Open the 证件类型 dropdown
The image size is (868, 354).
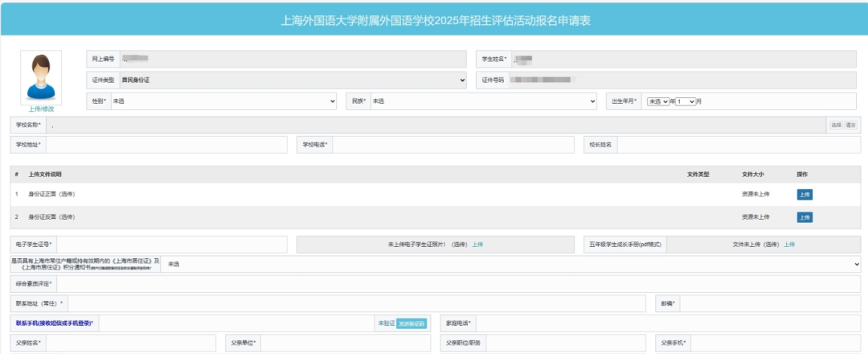[x=293, y=80]
